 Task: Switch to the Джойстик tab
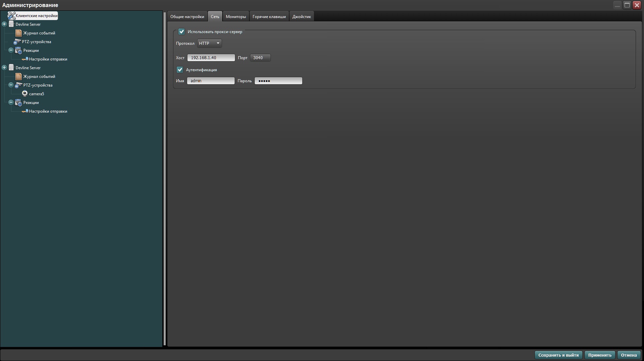301,16
